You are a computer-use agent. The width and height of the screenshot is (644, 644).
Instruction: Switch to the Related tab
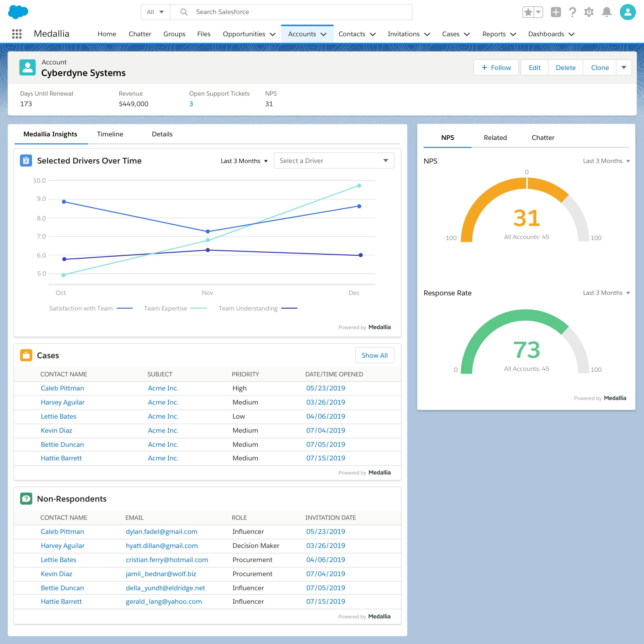point(495,138)
